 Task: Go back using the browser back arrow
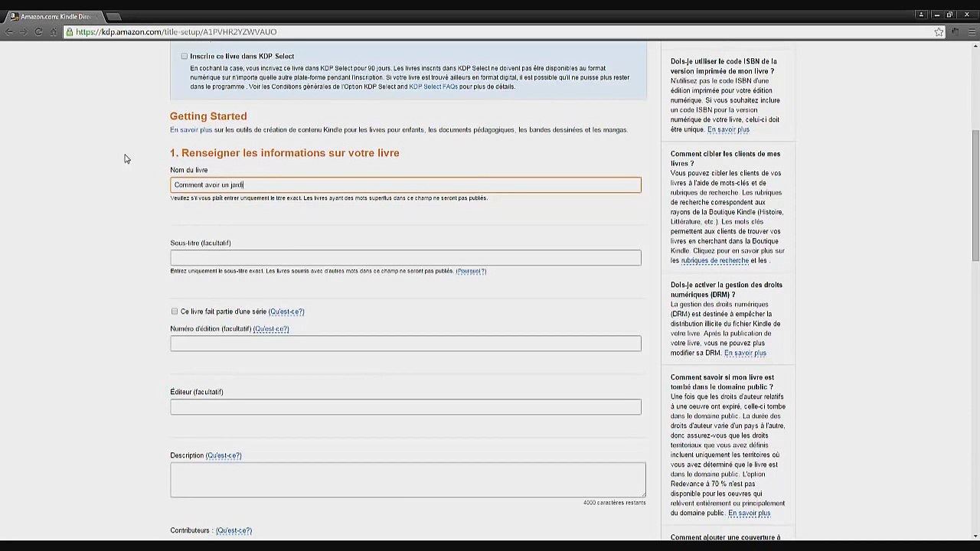click(x=8, y=31)
